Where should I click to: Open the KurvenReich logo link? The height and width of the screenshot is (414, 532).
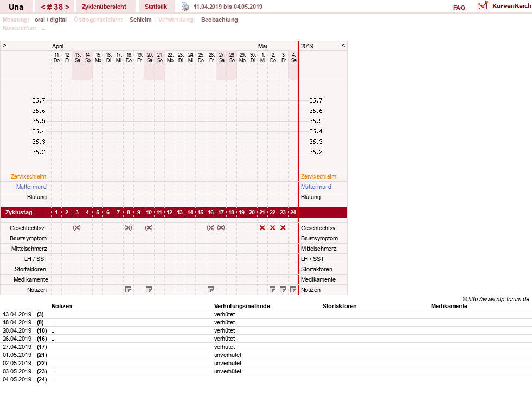pyautogui.click(x=504, y=6)
